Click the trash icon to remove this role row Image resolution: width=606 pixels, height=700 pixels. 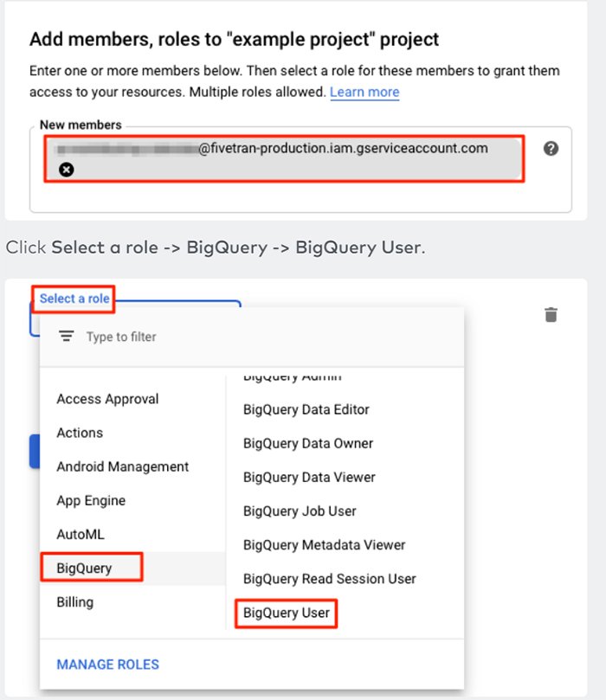[552, 315]
